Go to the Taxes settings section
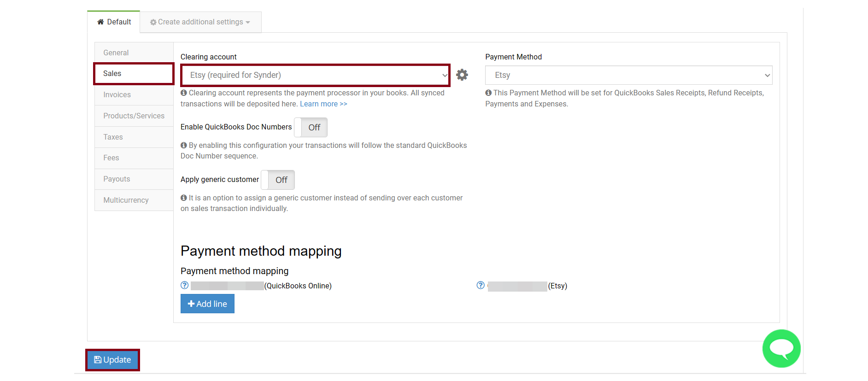The image size is (868, 381). 134,137
